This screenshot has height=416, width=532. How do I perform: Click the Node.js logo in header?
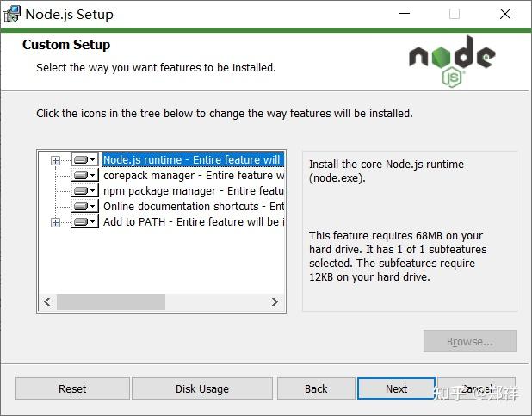pyautogui.click(x=451, y=60)
